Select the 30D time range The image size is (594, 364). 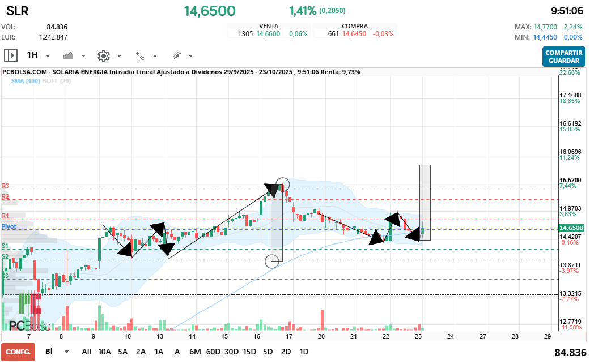pyautogui.click(x=231, y=352)
